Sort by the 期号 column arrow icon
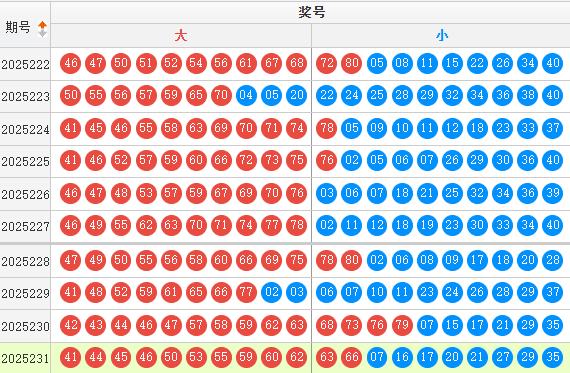This screenshot has width=570, height=373. (43, 29)
